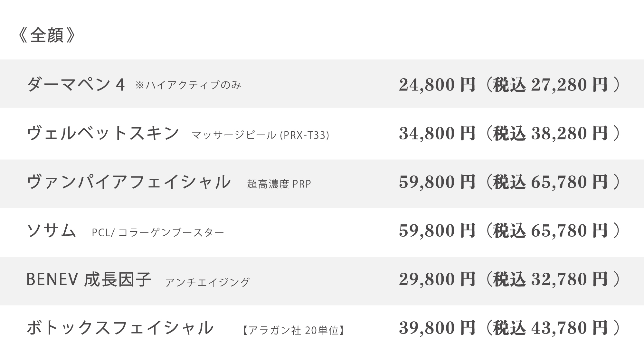This screenshot has height=358, width=644.
Task: Click the 税込 65,780円 price for ヴァンパイアフェイシャル
Action: pos(550,182)
